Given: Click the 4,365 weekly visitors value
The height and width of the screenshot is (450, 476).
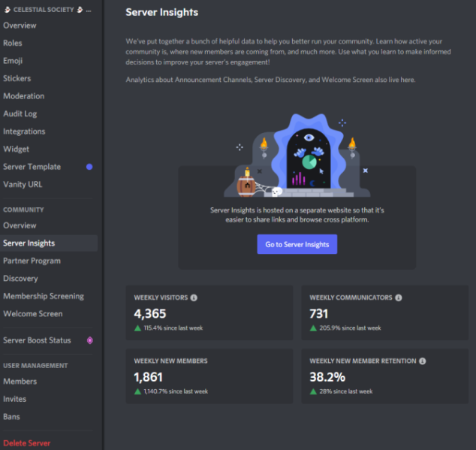Looking at the screenshot, I should 150,313.
